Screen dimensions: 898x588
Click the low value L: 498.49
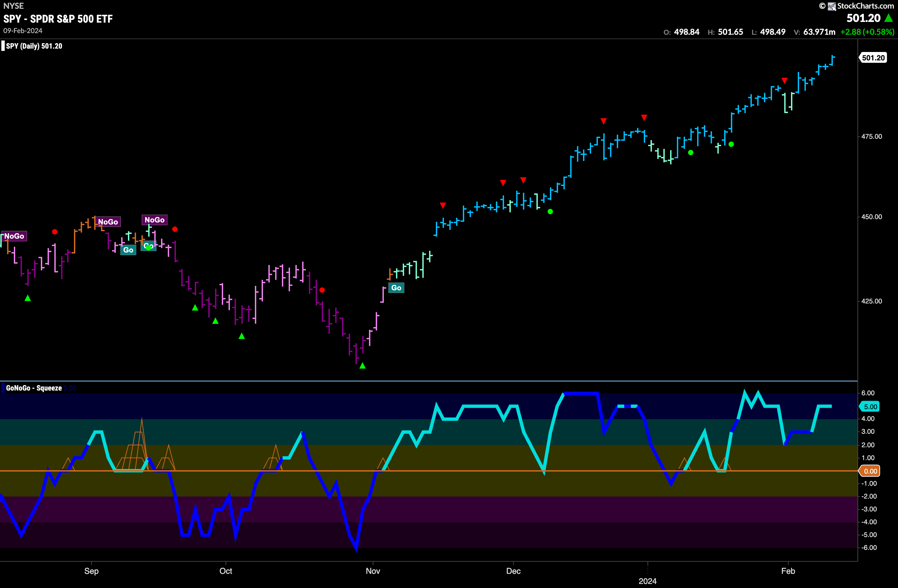click(769, 32)
